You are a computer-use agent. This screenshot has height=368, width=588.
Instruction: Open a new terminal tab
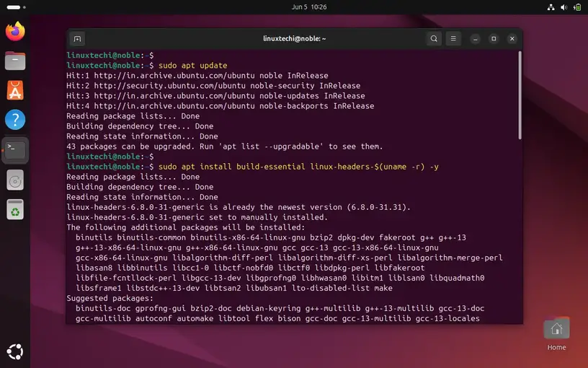[78, 39]
